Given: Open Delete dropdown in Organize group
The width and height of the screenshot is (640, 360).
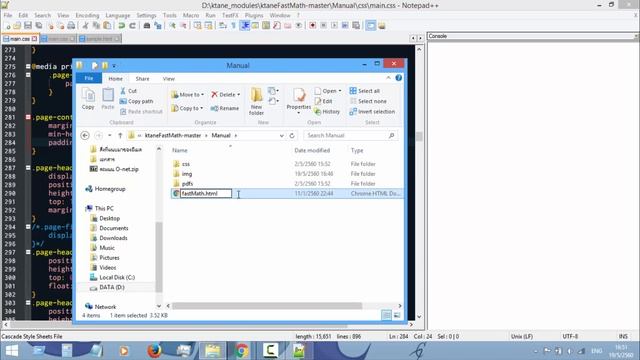Looking at the screenshot, I should [225, 95].
